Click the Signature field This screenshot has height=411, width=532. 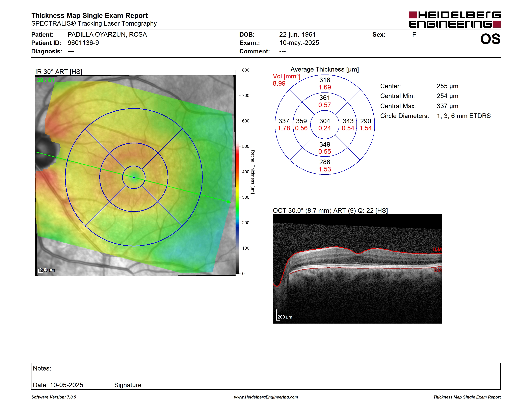129,385
